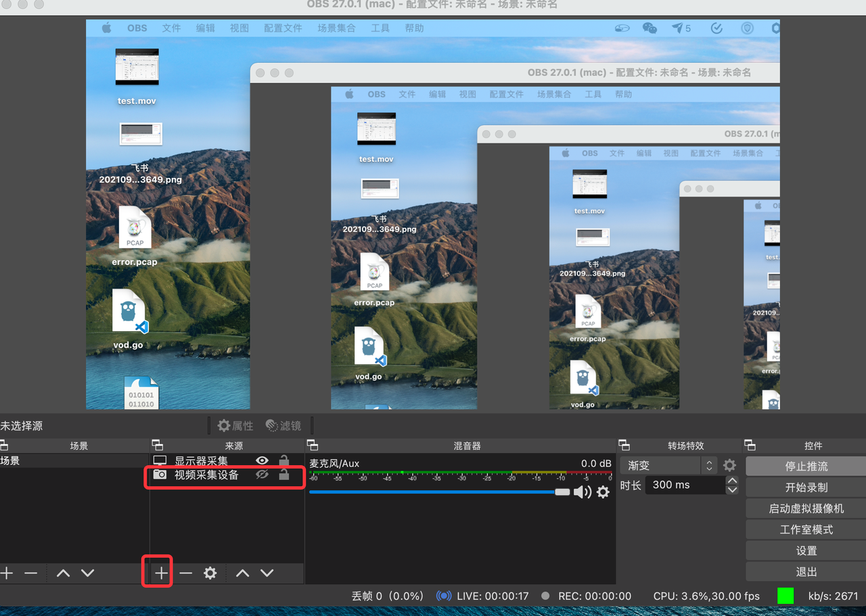Mute 麦克风/Aux with the speaker icon
This screenshot has width=866, height=616.
pyautogui.click(x=582, y=492)
